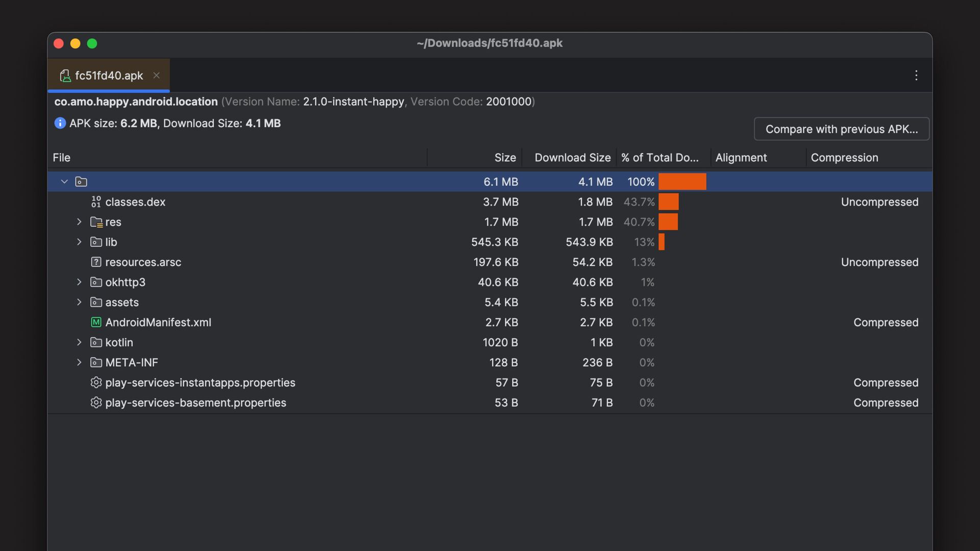Click the orange classes.dex percentage bar
Screen dimensions: 980x551
tap(668, 202)
